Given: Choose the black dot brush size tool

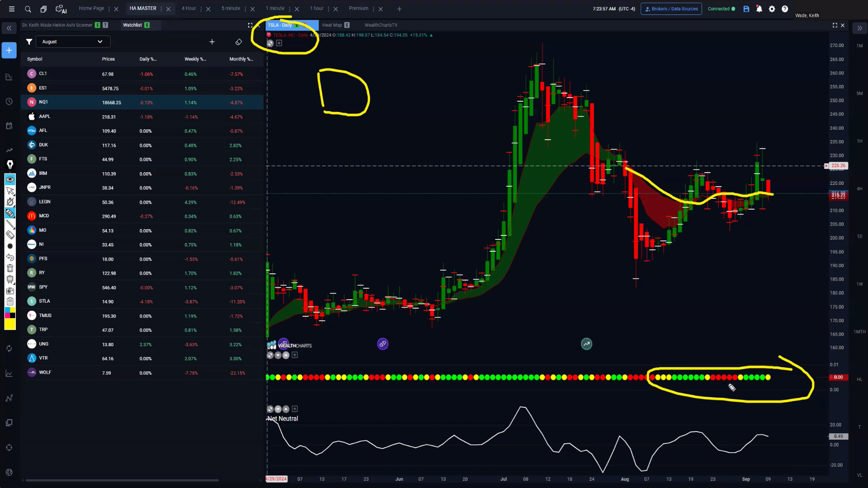Looking at the screenshot, I should pyautogui.click(x=10, y=246).
